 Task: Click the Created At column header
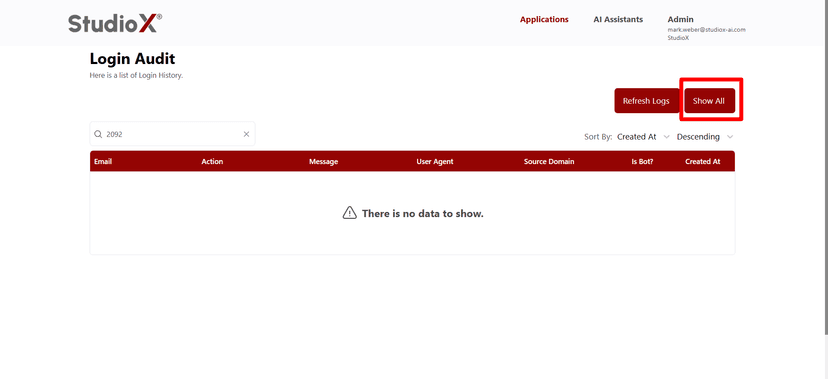702,162
